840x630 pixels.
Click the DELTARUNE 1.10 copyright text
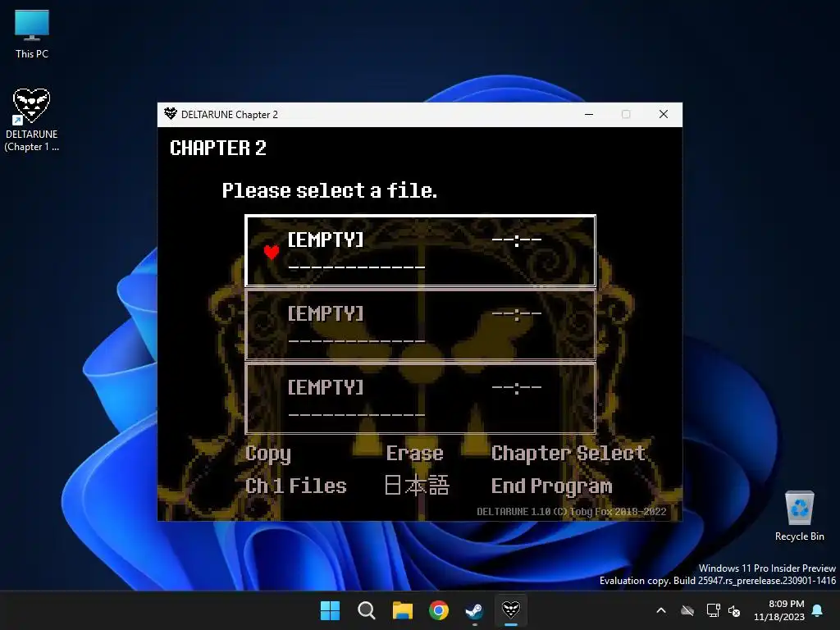coord(572,512)
